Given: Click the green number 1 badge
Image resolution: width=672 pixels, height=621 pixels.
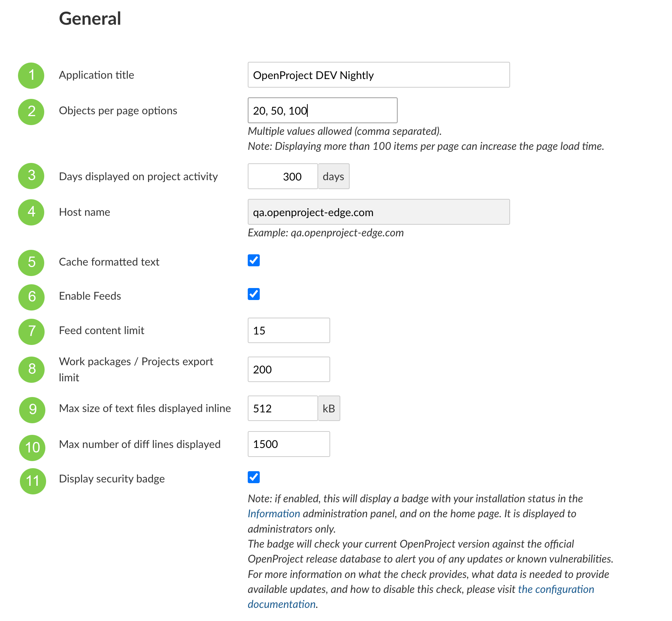Looking at the screenshot, I should point(31,75).
